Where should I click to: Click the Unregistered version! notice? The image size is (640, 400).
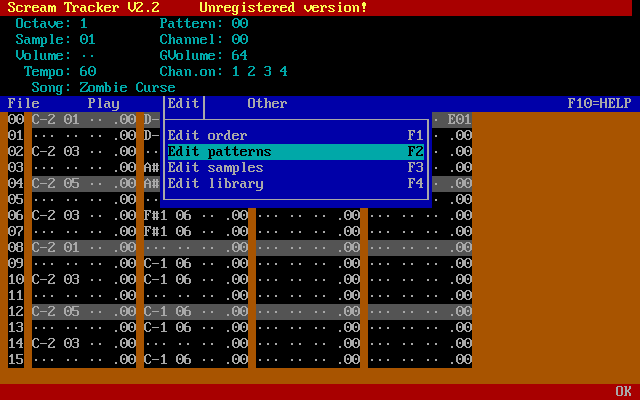(x=283, y=7)
